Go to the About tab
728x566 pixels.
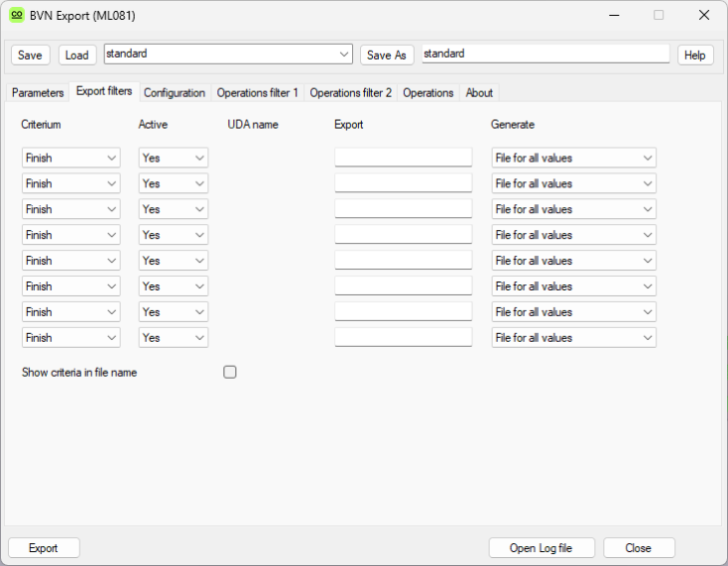point(479,93)
